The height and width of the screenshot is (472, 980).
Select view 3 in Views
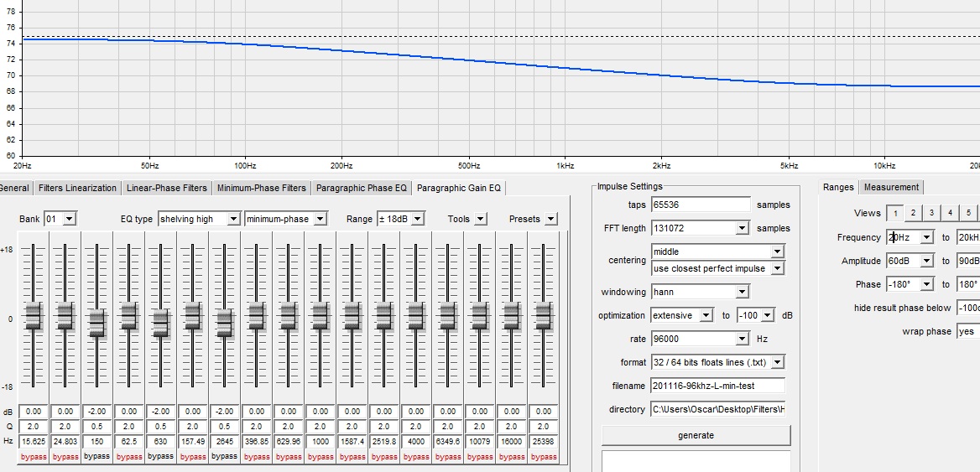click(x=931, y=213)
